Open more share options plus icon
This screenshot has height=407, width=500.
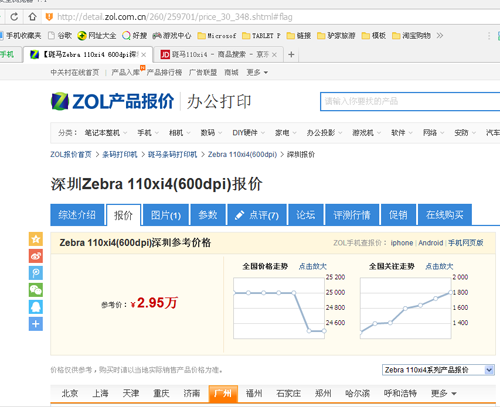coord(36,324)
